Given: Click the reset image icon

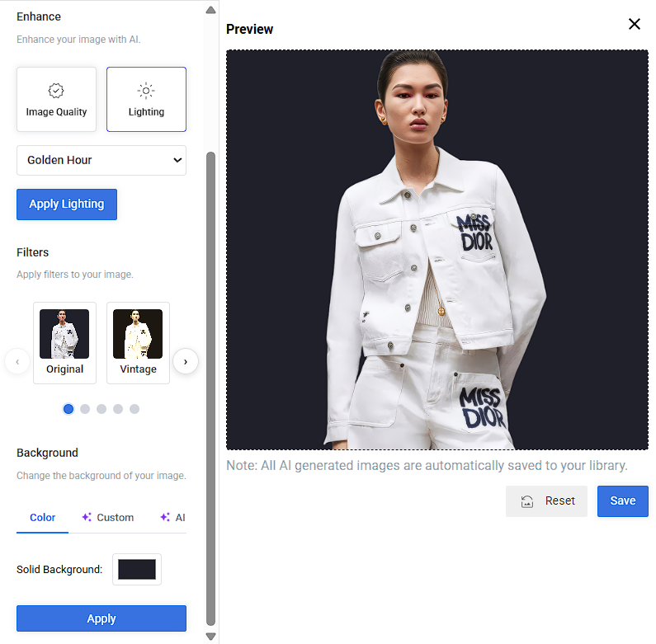Looking at the screenshot, I should click(527, 501).
